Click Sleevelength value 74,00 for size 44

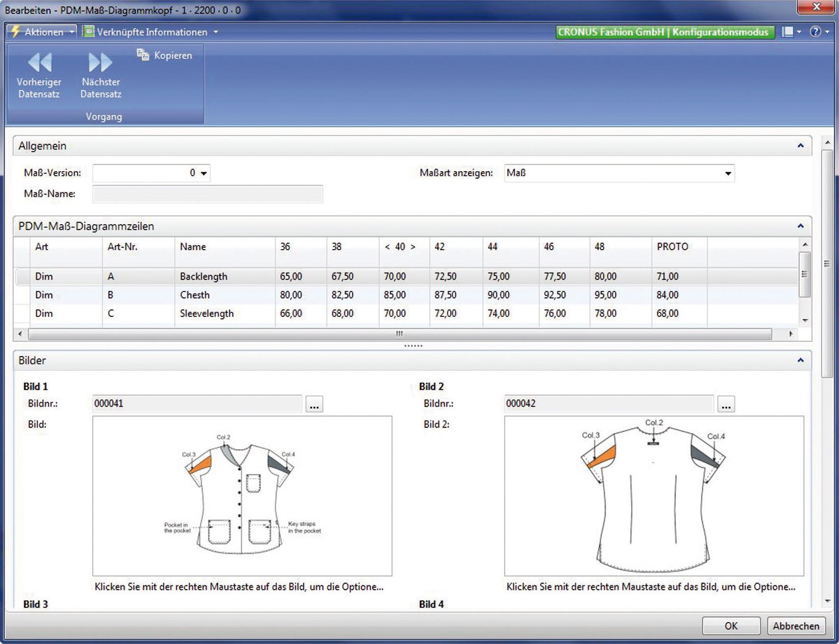(511, 313)
